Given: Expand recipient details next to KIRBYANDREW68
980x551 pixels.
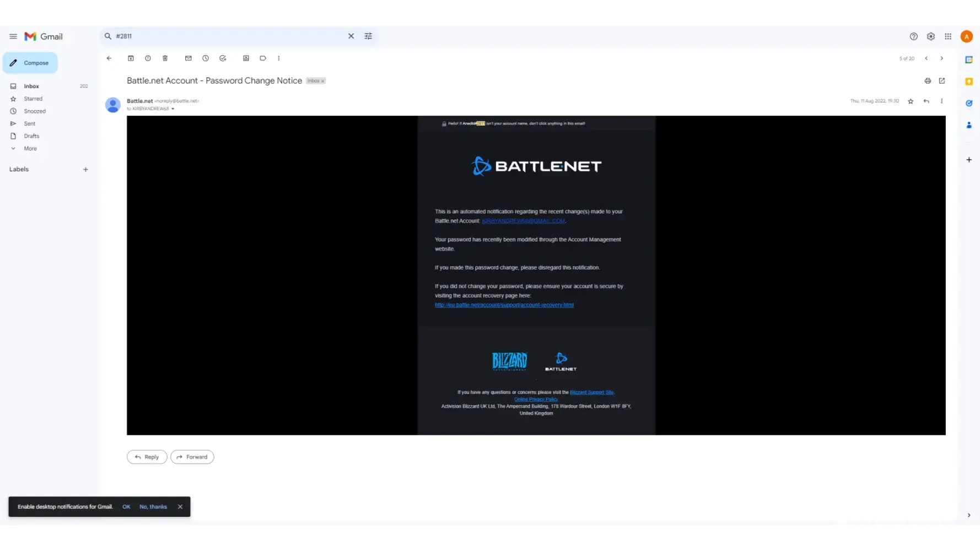Looking at the screenshot, I should pyautogui.click(x=173, y=109).
